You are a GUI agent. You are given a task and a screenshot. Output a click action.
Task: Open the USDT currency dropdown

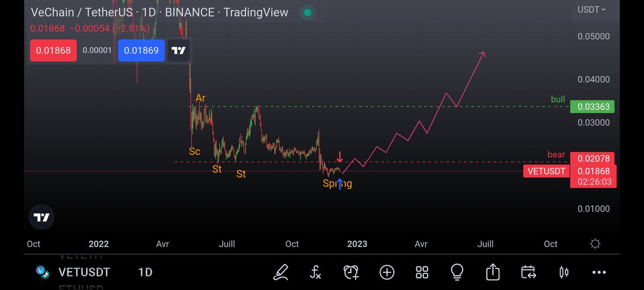(x=592, y=10)
